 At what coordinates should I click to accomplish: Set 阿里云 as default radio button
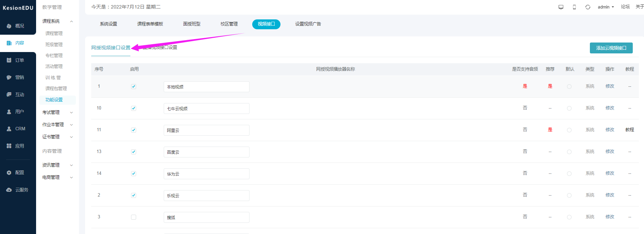click(x=569, y=130)
